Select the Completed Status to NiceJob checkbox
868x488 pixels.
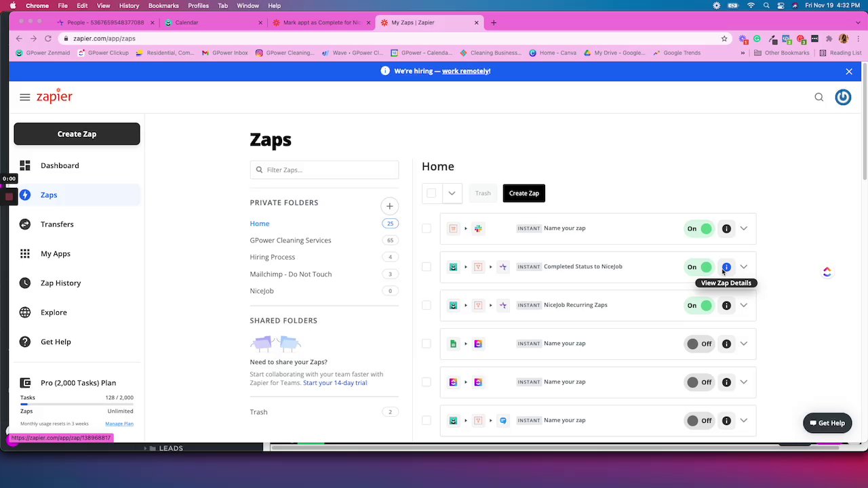tap(427, 267)
